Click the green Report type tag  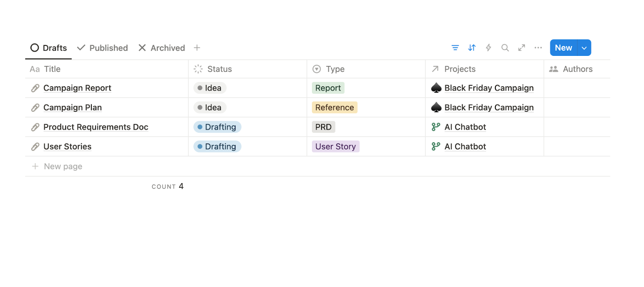point(328,88)
